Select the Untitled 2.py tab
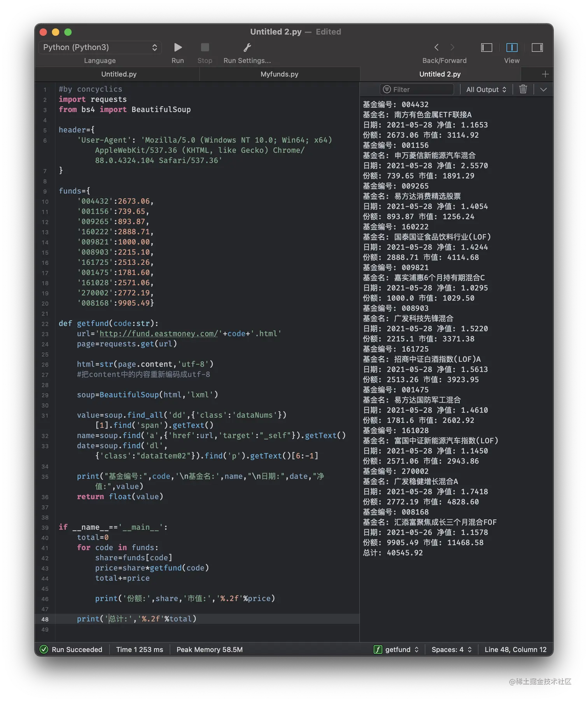The image size is (588, 702). (x=440, y=74)
